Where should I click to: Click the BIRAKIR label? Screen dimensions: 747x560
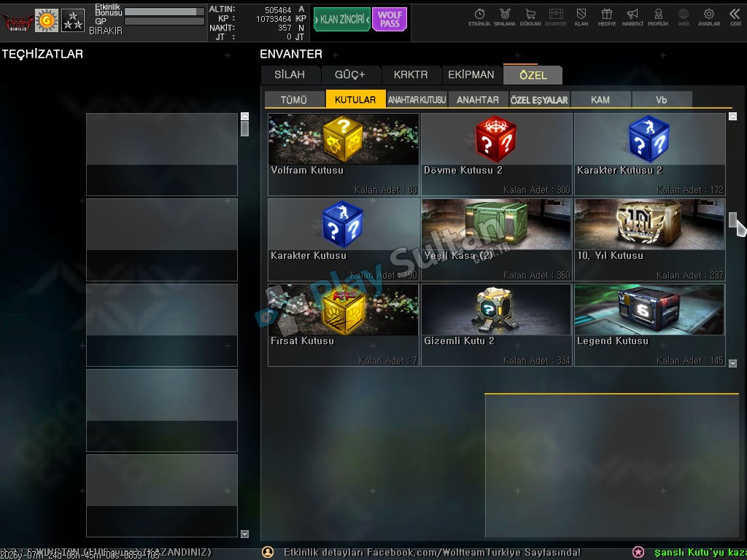[x=106, y=31]
